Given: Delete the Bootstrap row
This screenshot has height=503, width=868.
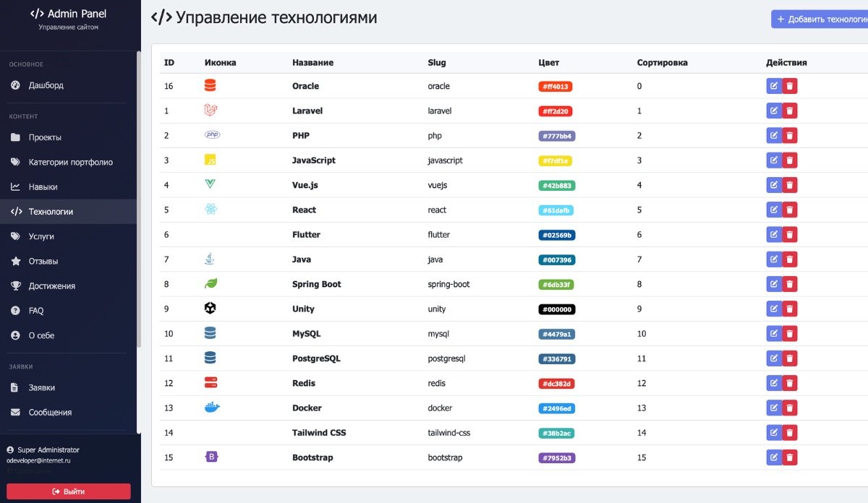Looking at the screenshot, I should tap(790, 457).
